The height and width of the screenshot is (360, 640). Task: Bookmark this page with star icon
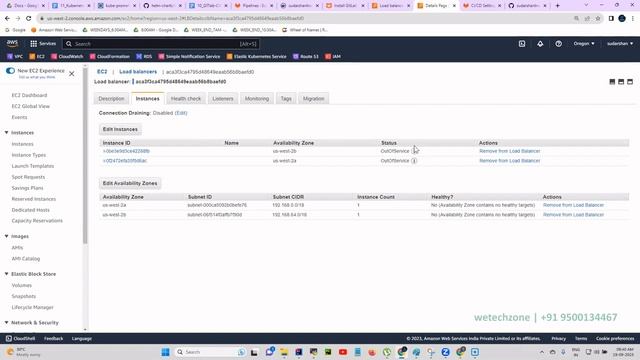point(598,18)
